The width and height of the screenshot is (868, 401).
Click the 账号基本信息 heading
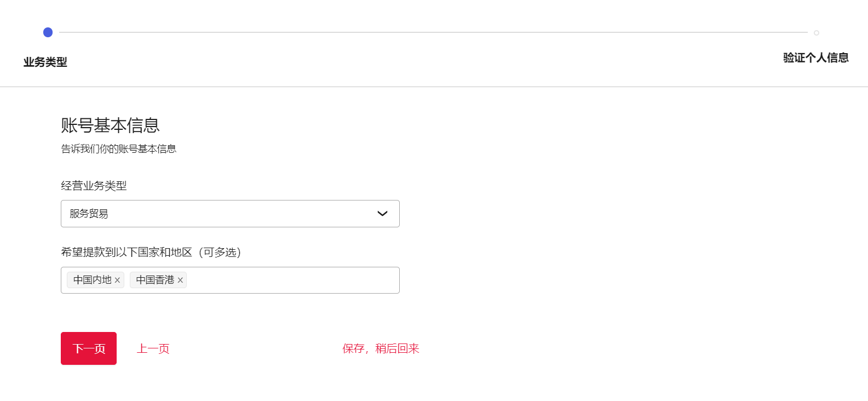click(110, 125)
